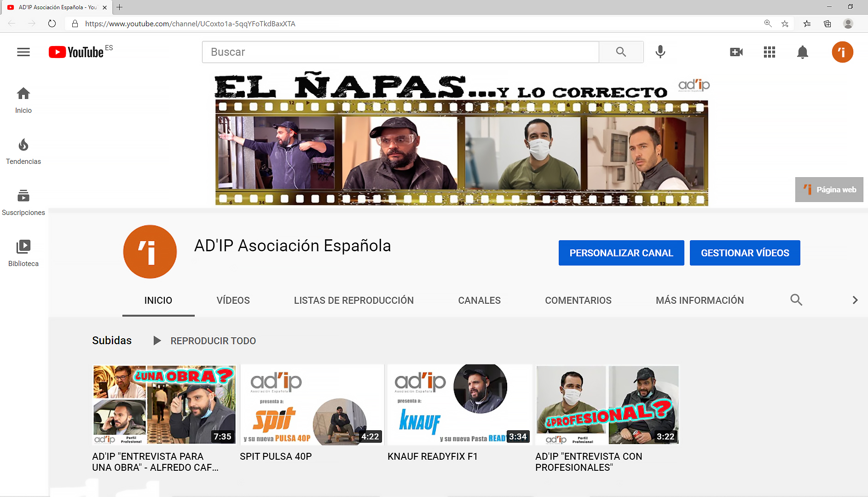Open title SPIT PULSA 40P
868x497 pixels.
coord(276,457)
